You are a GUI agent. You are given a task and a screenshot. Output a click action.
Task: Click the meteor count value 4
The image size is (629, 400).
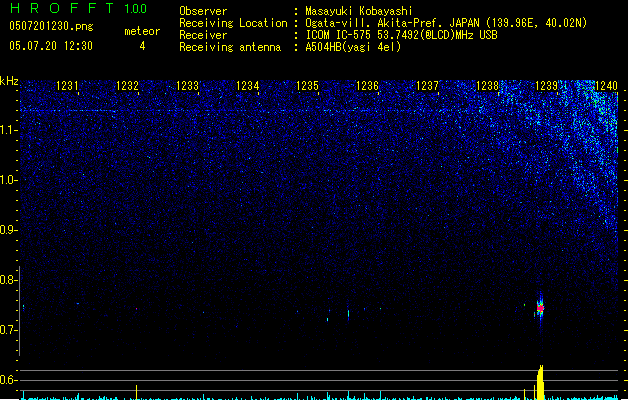point(142,46)
